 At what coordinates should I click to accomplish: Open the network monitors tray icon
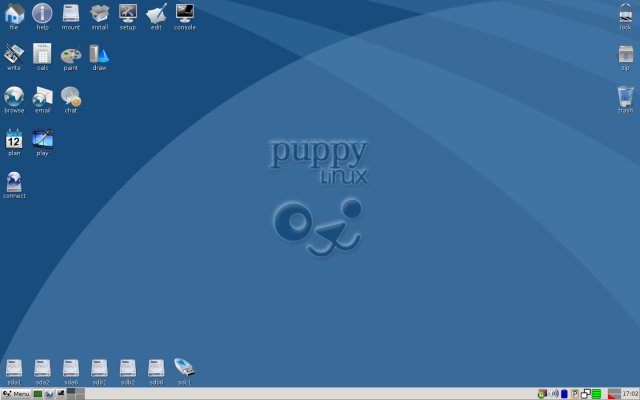tap(586, 394)
